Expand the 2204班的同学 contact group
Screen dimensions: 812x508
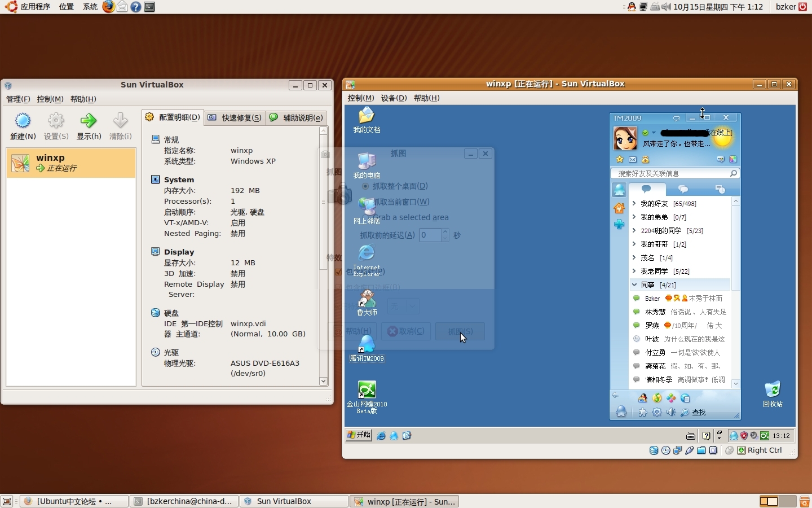(x=635, y=231)
